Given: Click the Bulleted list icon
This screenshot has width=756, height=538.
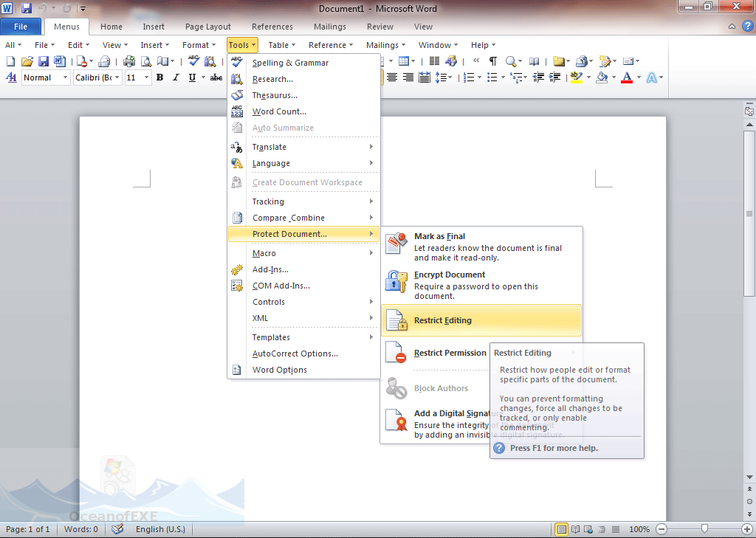Looking at the screenshot, I should 492,77.
